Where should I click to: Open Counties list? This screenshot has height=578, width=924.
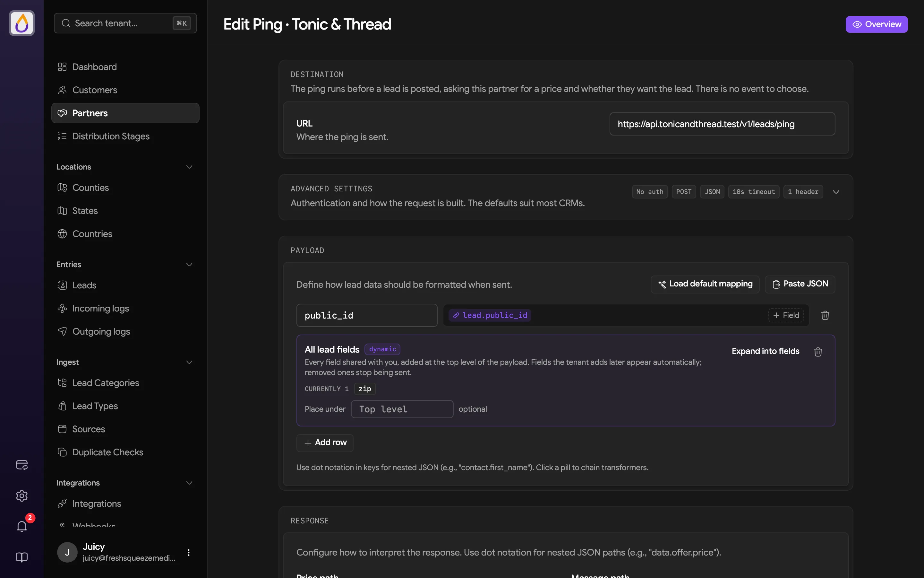[x=125, y=188]
